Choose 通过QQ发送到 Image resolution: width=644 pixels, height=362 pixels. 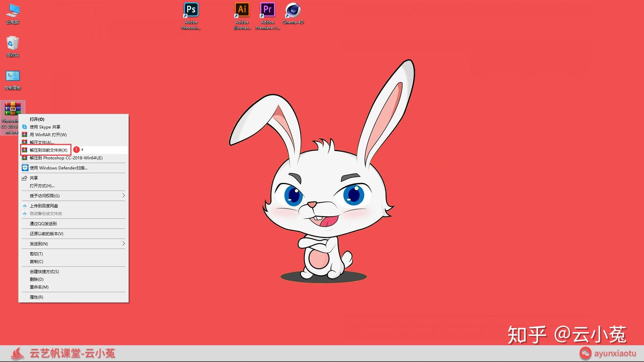click(73, 224)
